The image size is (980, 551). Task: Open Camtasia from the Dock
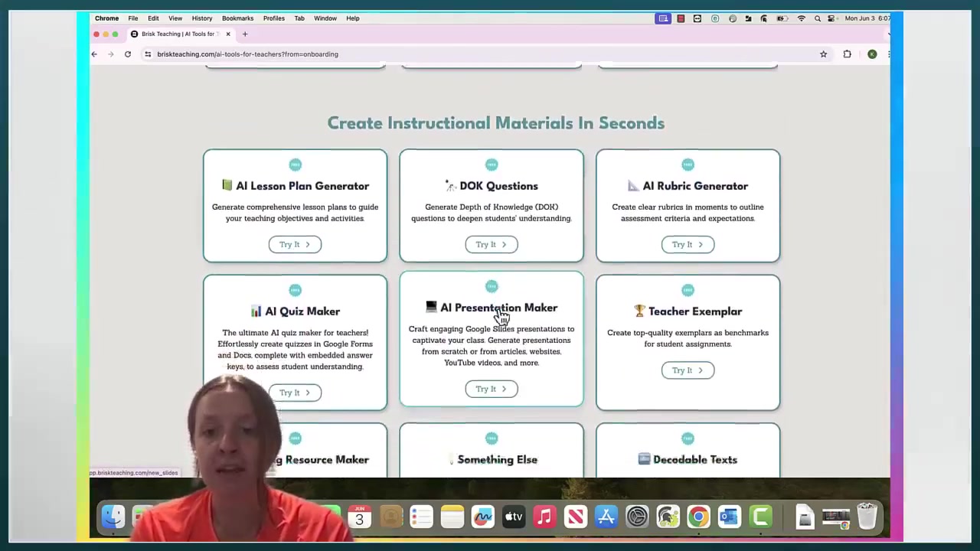tap(760, 517)
